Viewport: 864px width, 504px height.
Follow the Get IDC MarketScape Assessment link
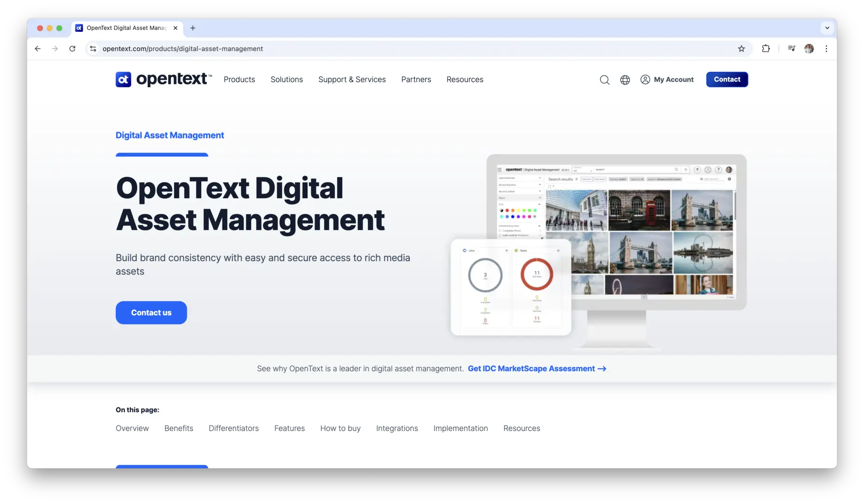coord(537,369)
